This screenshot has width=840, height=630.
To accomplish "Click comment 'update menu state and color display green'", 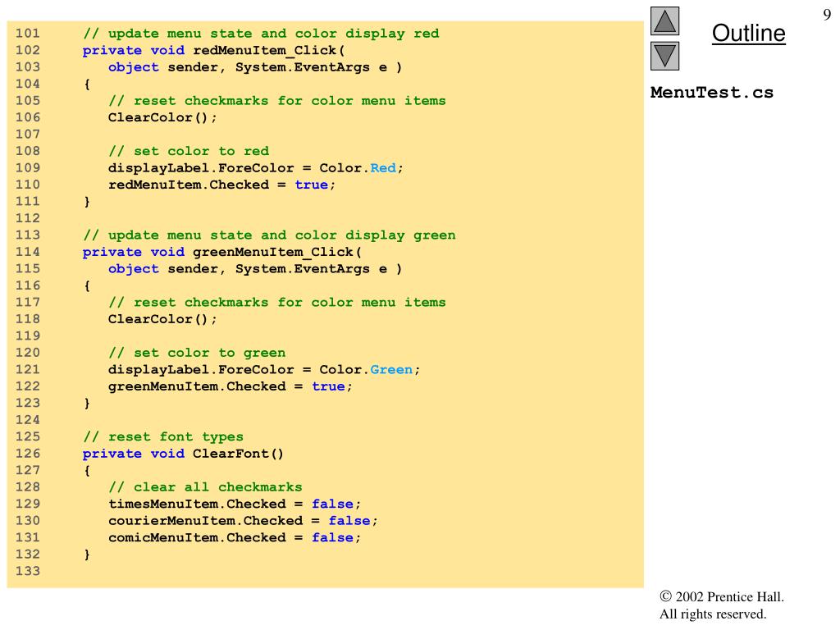I will pos(269,235).
